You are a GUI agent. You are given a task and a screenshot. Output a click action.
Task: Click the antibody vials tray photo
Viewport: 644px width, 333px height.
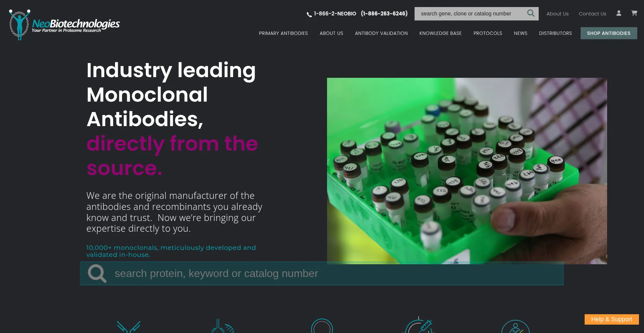[467, 171]
